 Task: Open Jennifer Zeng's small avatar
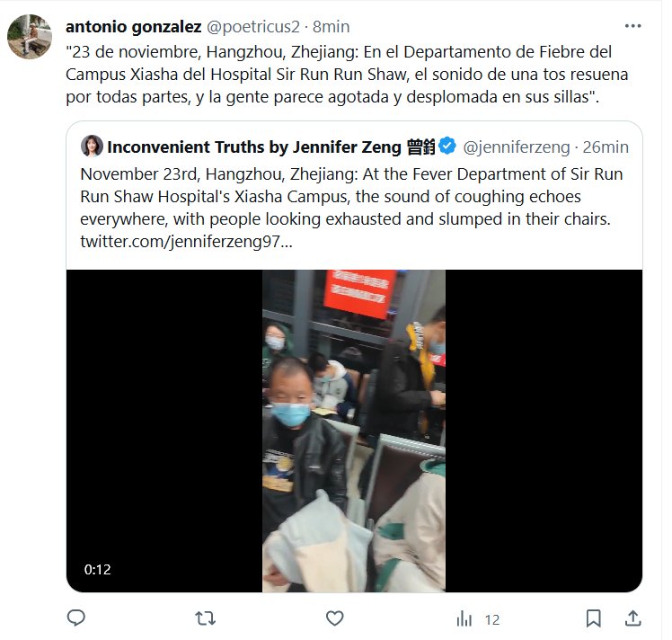click(x=92, y=147)
